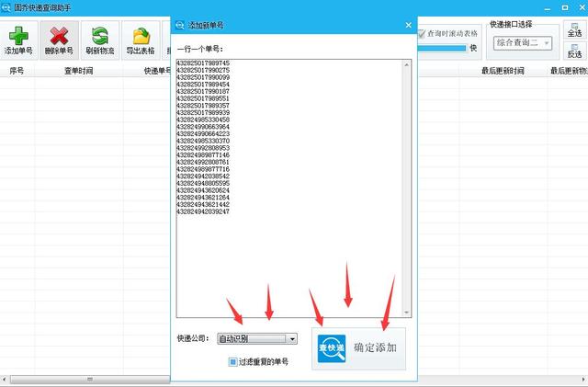Click the 全选 select-all icon button
The image size is (588, 387).
pyautogui.click(x=574, y=30)
